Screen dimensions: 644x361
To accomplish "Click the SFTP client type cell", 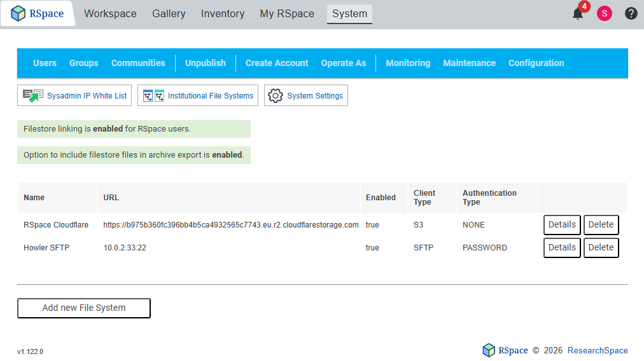I will coord(423,248).
